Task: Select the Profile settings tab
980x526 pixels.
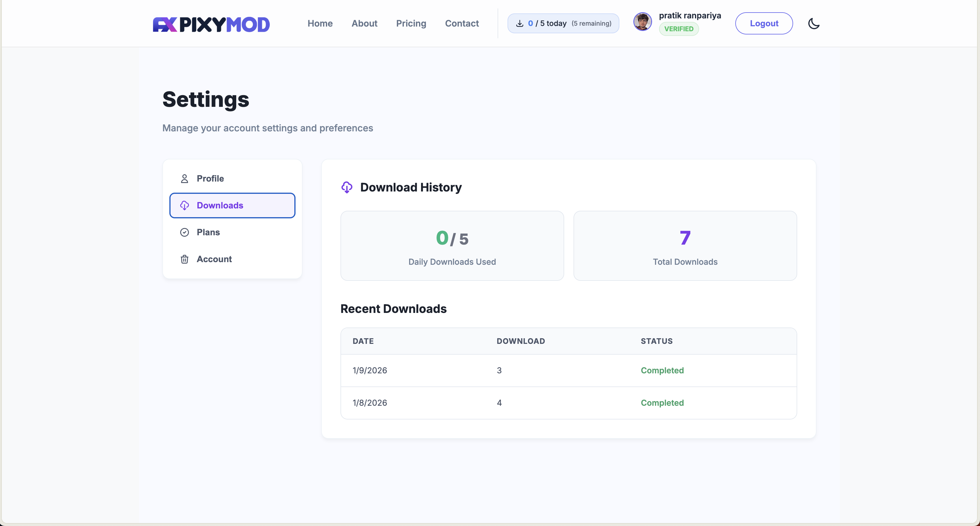Action: (x=210, y=178)
